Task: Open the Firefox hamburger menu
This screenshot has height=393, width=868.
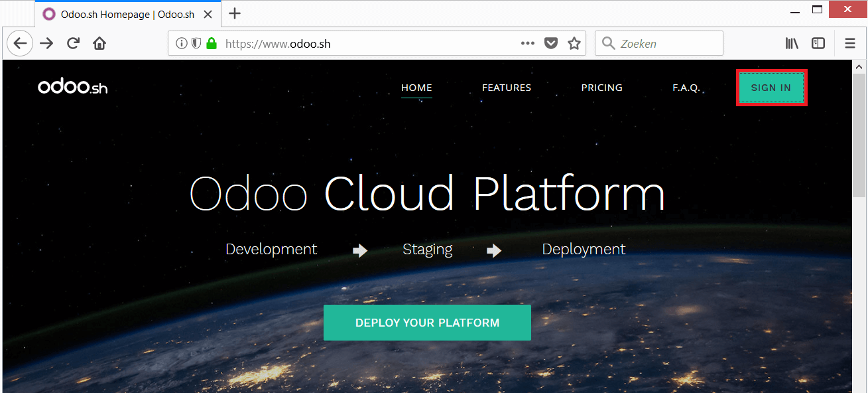Action: (850, 44)
